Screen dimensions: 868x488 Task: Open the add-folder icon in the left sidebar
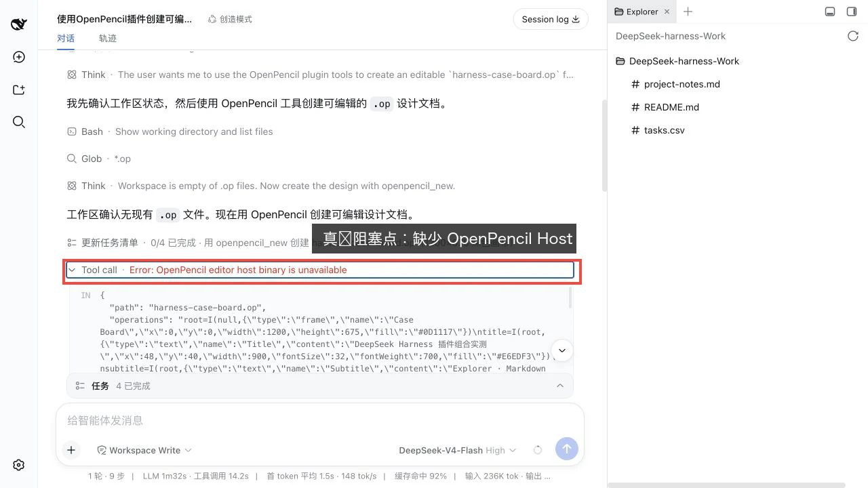[x=19, y=89]
